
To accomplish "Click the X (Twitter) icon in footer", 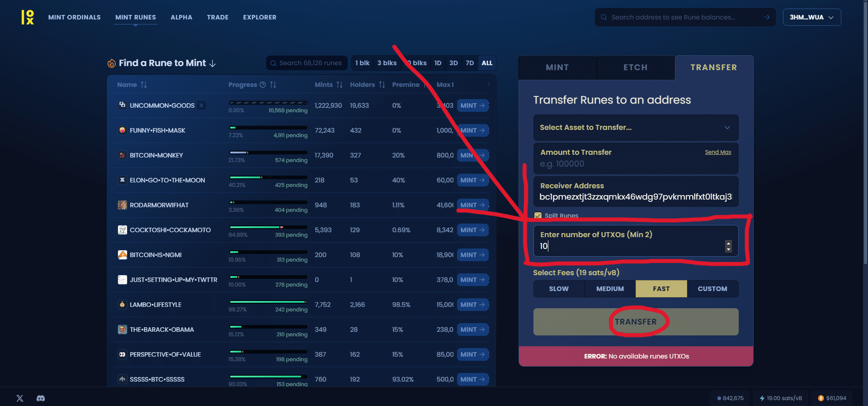I will [x=20, y=398].
